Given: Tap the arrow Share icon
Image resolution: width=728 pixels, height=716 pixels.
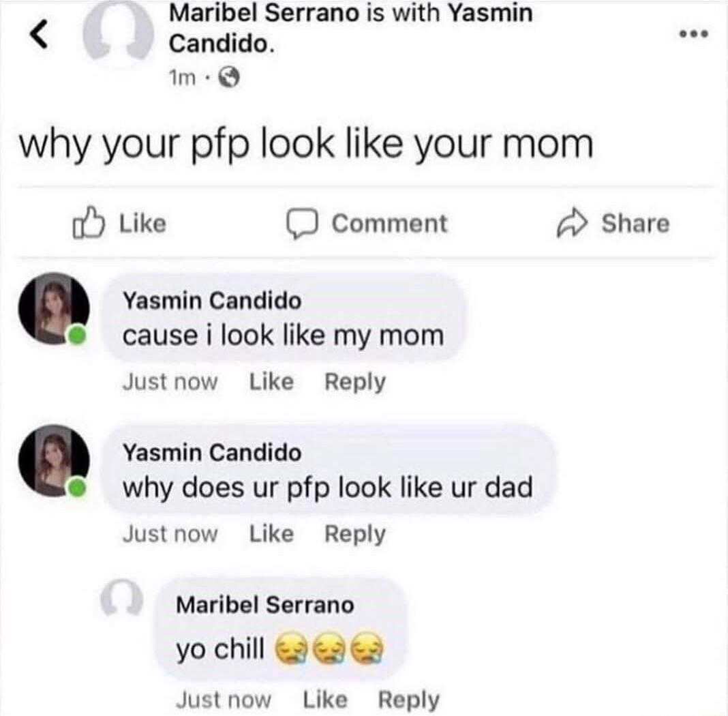Looking at the screenshot, I should click(572, 224).
